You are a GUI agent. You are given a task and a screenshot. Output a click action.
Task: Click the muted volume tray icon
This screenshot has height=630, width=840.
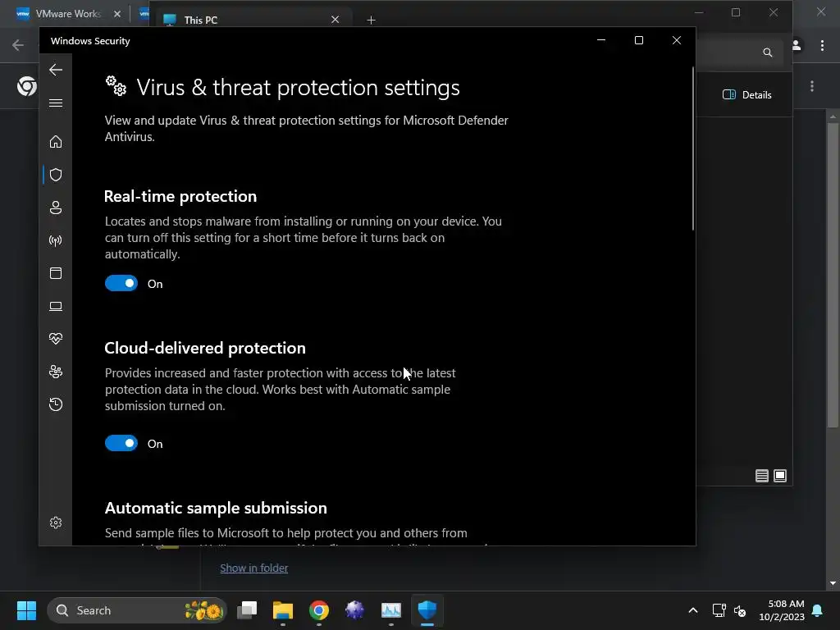[x=740, y=610]
